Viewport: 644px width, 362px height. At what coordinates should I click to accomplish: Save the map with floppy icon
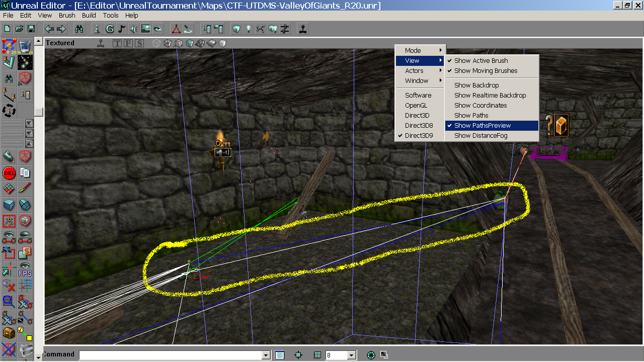[x=31, y=29]
